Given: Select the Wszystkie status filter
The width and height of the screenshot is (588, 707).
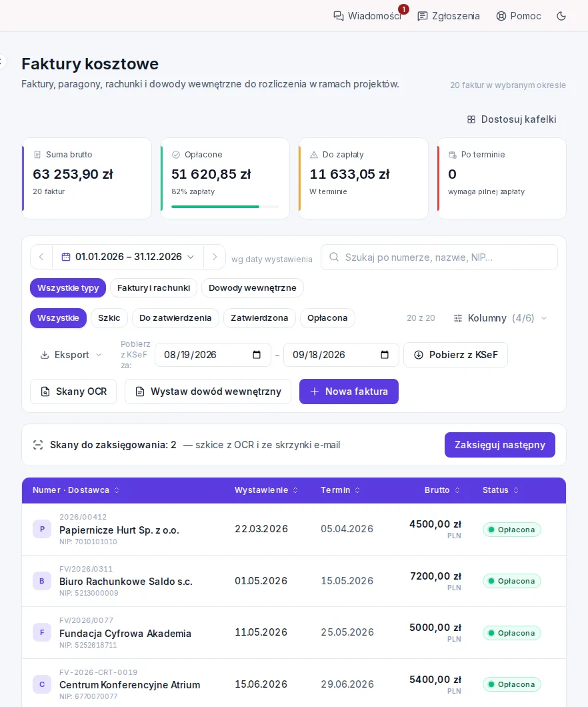Looking at the screenshot, I should (58, 318).
